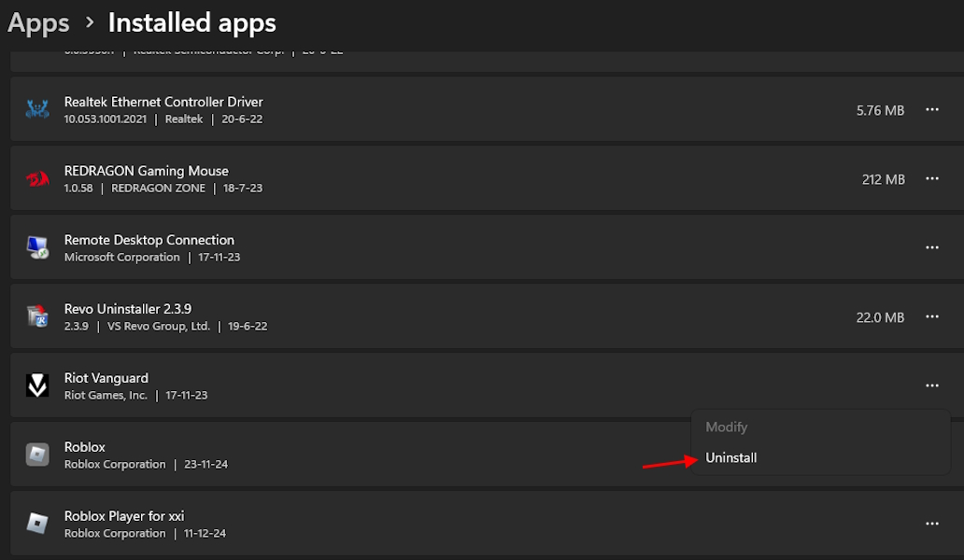Screen dimensions: 964x560
Task: Select Modify in the context menu
Action: (726, 427)
